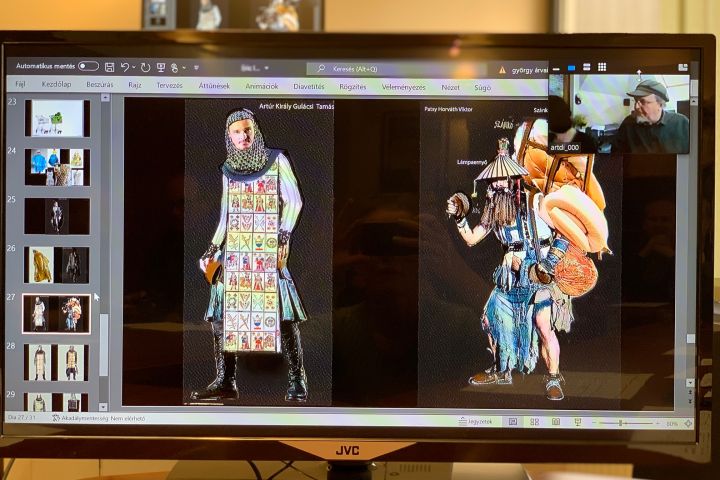Click main editor scroll down arrow
Screen dimensions: 720x480
pos(690,383)
